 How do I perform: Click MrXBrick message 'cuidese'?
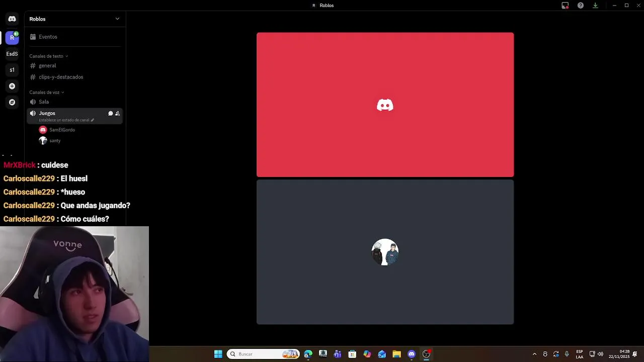pos(54,165)
